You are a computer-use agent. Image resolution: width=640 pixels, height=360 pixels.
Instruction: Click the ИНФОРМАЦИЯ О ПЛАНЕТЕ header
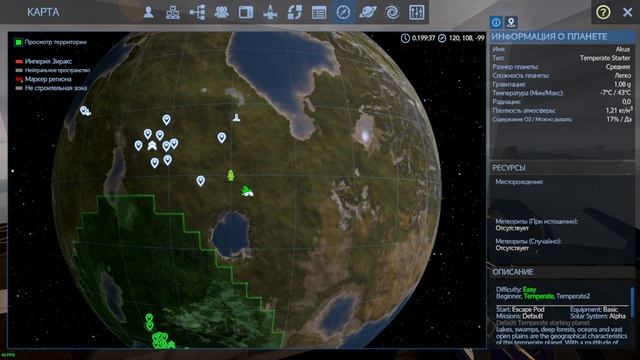(562, 37)
